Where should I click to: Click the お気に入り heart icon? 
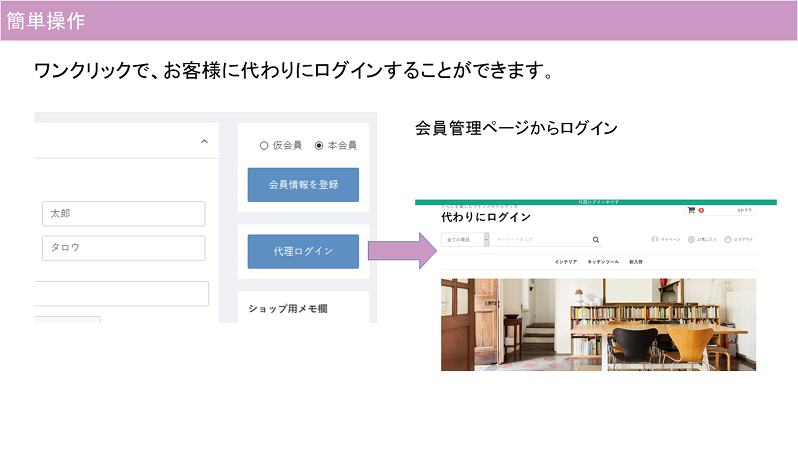pos(691,239)
